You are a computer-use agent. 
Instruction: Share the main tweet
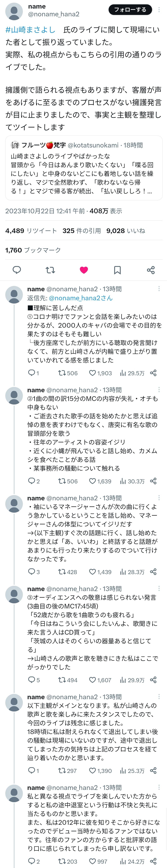point(151,270)
